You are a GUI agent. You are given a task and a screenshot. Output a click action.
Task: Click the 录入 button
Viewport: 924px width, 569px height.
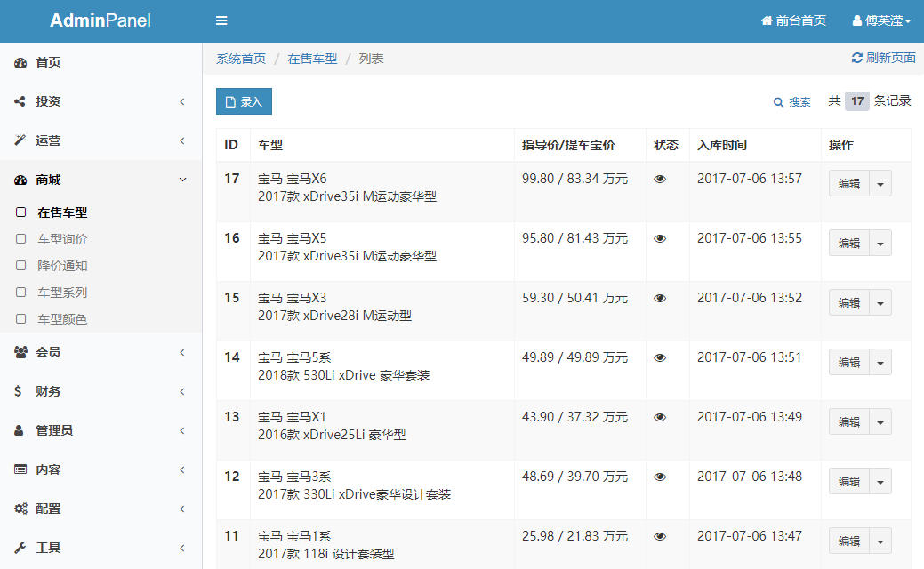point(244,101)
